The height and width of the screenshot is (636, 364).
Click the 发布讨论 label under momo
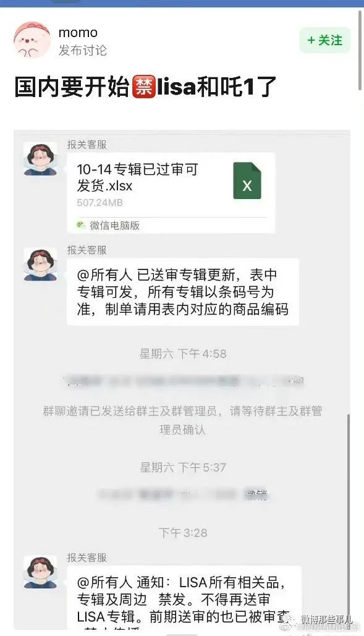click(83, 50)
